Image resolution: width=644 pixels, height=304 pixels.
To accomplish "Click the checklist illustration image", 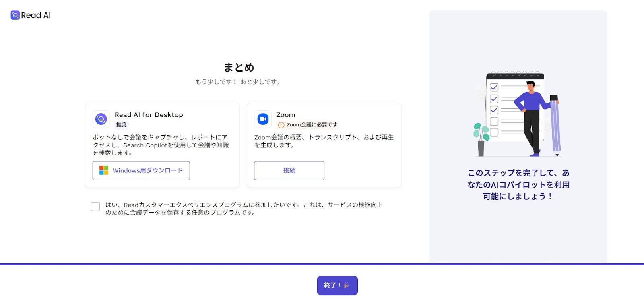I will coord(518,114).
